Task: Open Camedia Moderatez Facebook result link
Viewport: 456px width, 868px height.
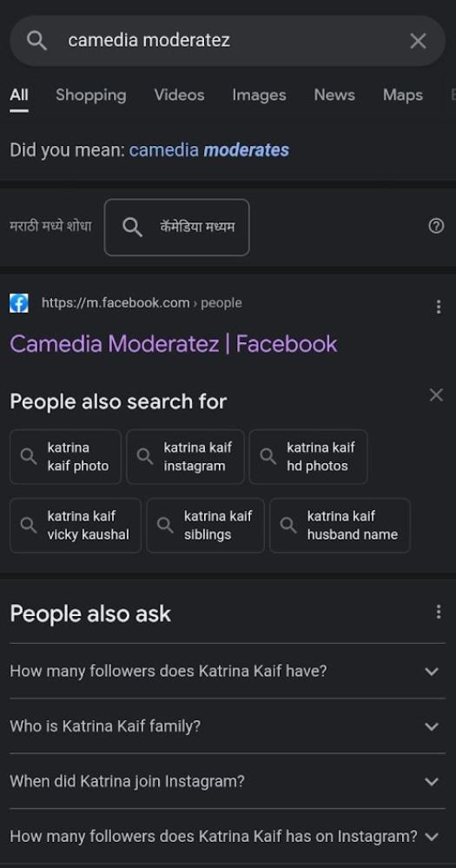Action: coord(173,344)
